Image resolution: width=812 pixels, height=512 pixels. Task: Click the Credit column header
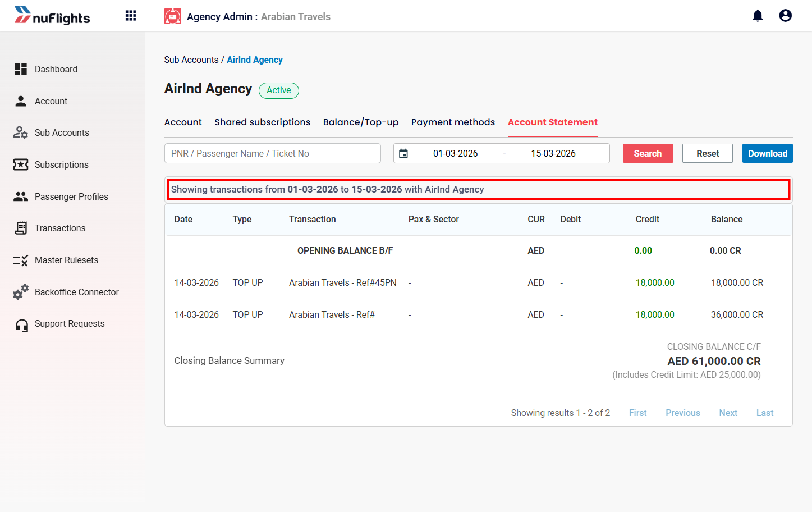[x=648, y=219]
